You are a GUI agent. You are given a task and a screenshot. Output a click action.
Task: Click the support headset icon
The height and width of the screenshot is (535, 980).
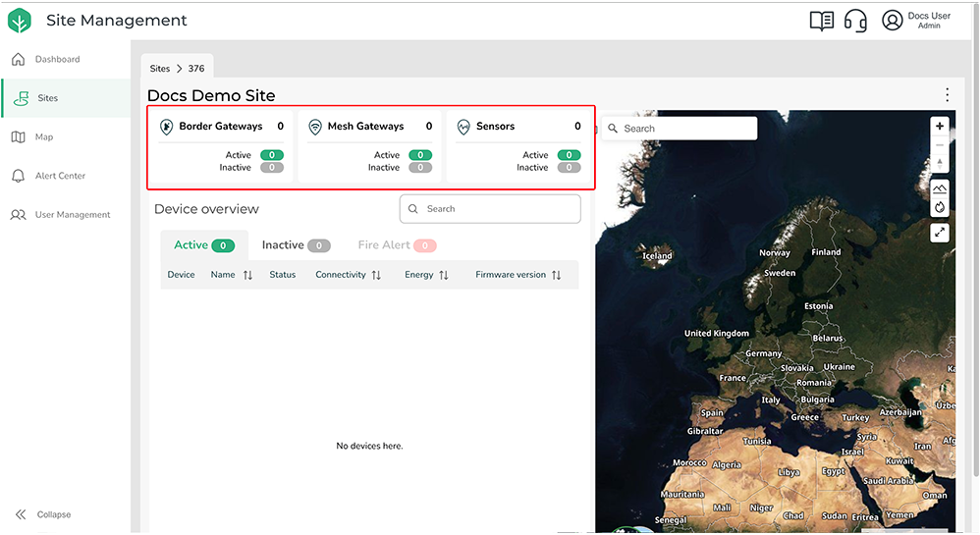[855, 21]
